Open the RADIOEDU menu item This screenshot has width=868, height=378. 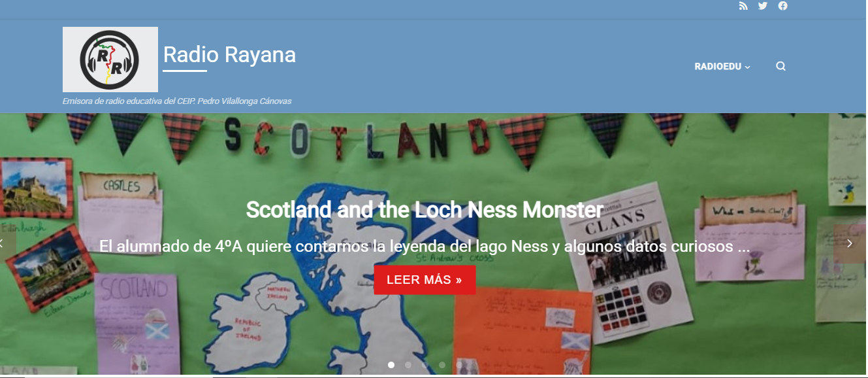718,67
